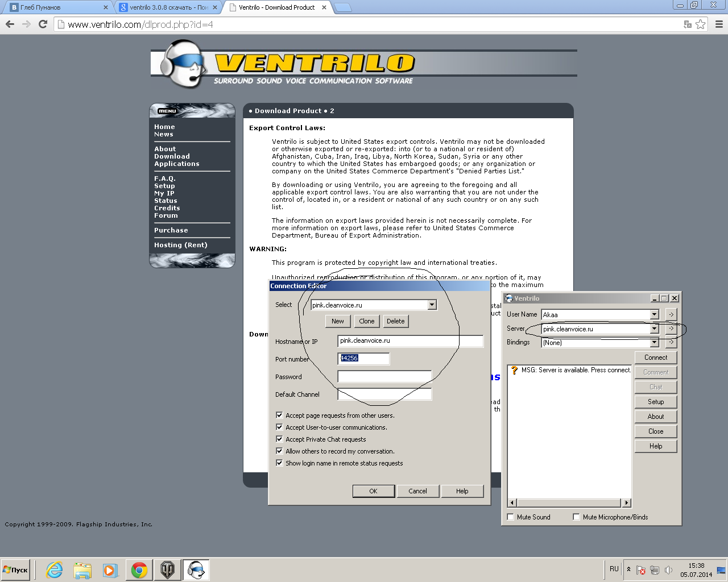Viewport: 728px width, 582px height.
Task: Open World of Tanks taskbar icon
Action: [x=168, y=570]
